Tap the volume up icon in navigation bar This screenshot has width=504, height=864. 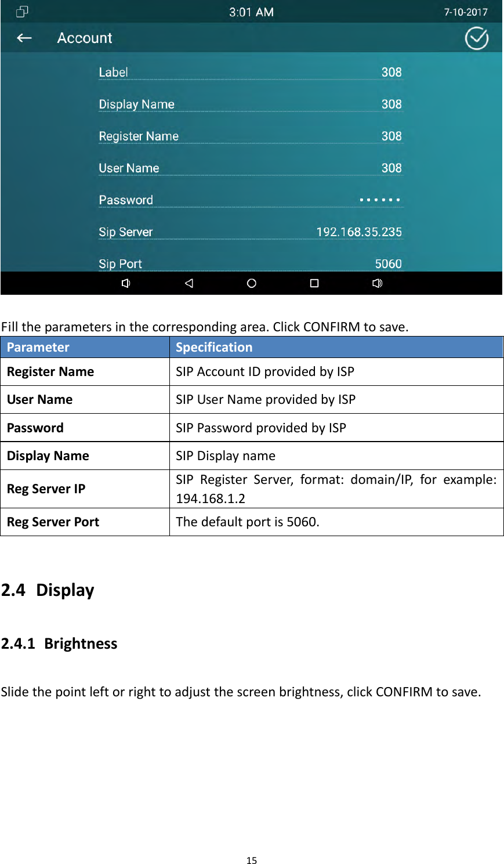377,283
